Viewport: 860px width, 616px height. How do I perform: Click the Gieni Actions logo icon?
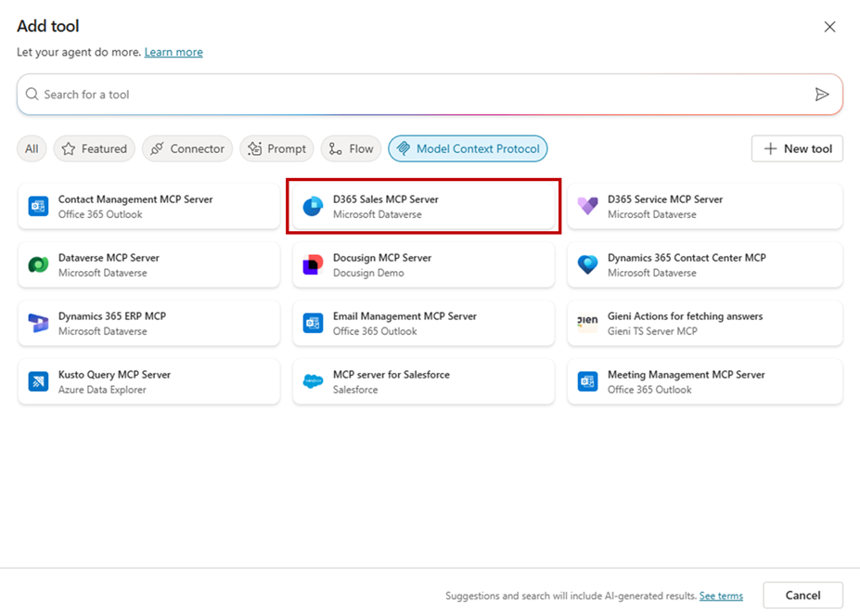coord(587,324)
